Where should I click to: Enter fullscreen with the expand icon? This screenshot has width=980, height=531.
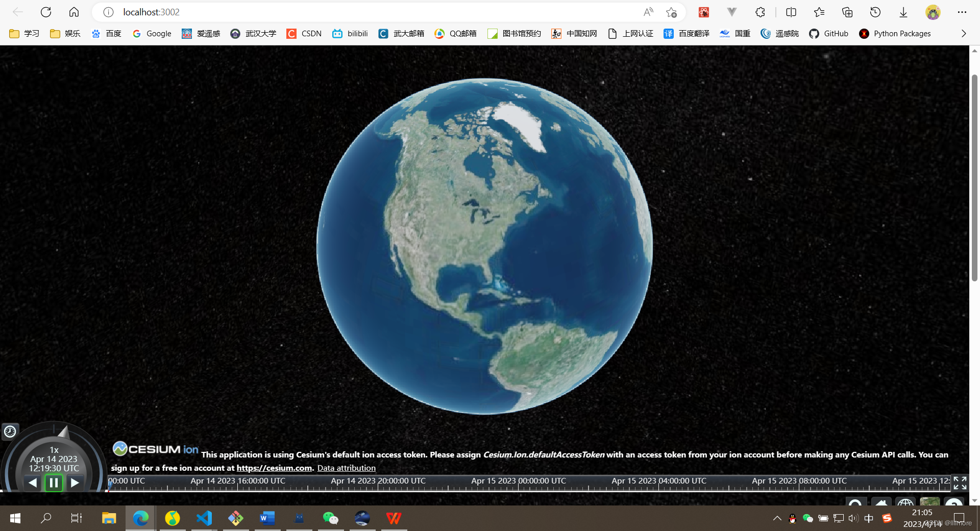coord(961,482)
